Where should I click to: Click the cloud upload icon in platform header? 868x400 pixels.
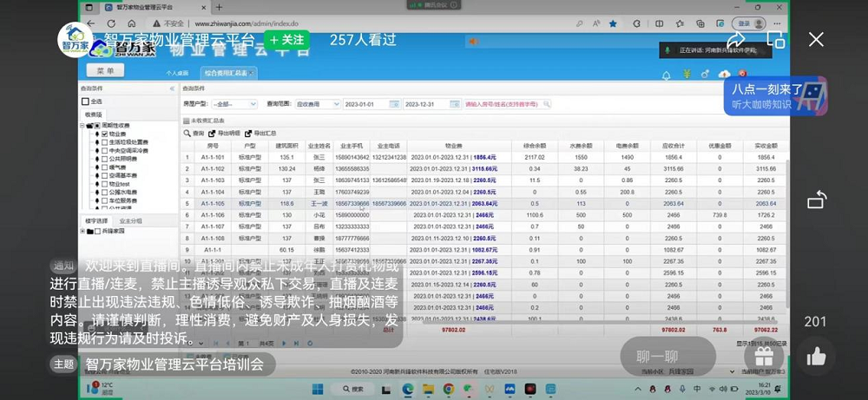tap(724, 74)
